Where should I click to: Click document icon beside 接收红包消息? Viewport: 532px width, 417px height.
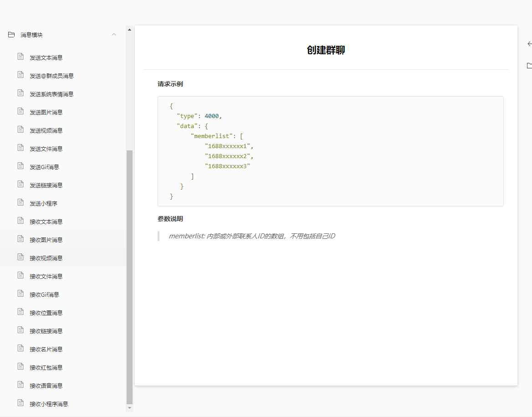click(20, 366)
